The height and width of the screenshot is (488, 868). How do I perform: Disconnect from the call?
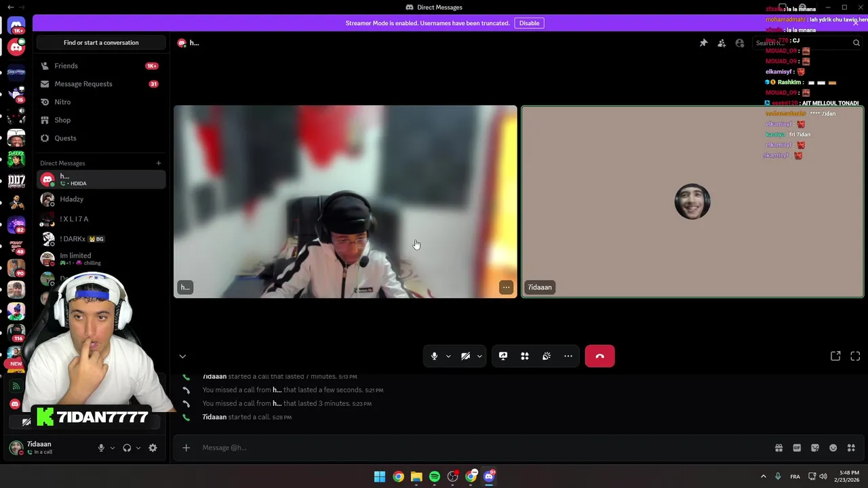click(600, 356)
